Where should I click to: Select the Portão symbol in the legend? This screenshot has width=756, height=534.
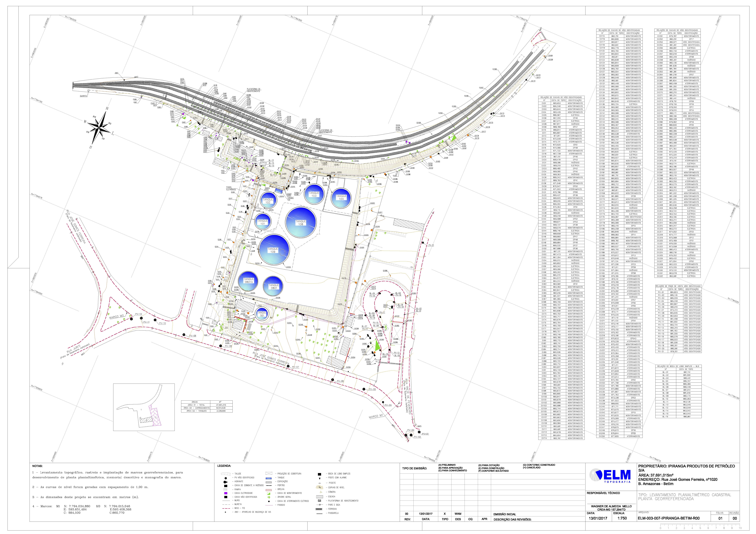[269, 486]
